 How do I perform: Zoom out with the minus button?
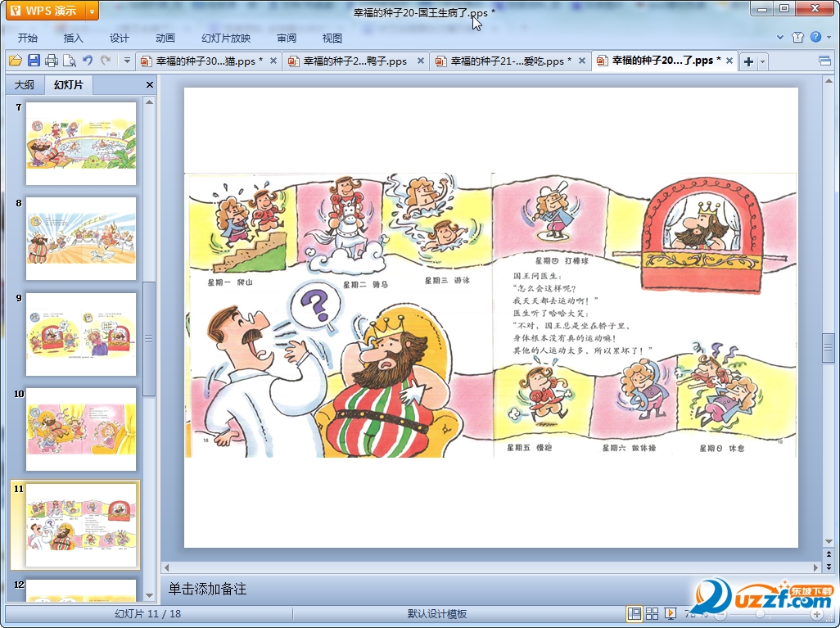coord(721,614)
